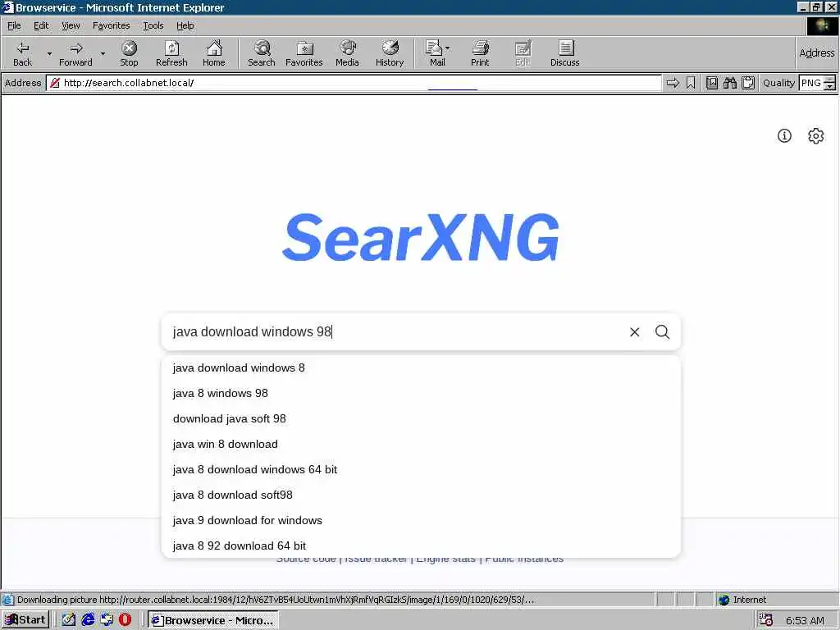Open the Media toolbar button
The height and width of the screenshot is (630, 840).
(347, 53)
